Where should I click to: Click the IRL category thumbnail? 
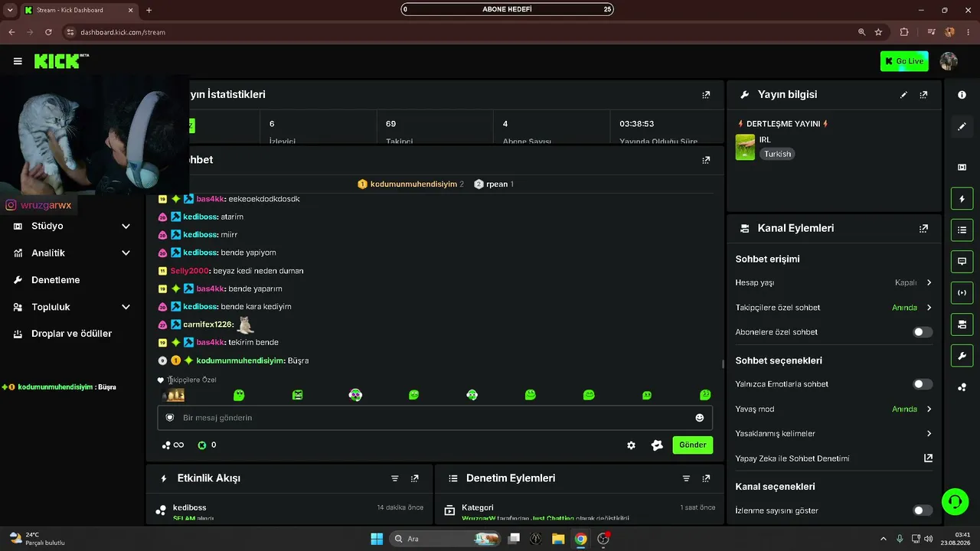coord(745,147)
